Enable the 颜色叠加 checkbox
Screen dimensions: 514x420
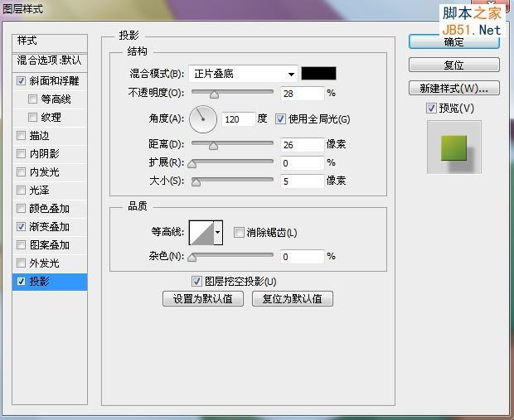21,209
